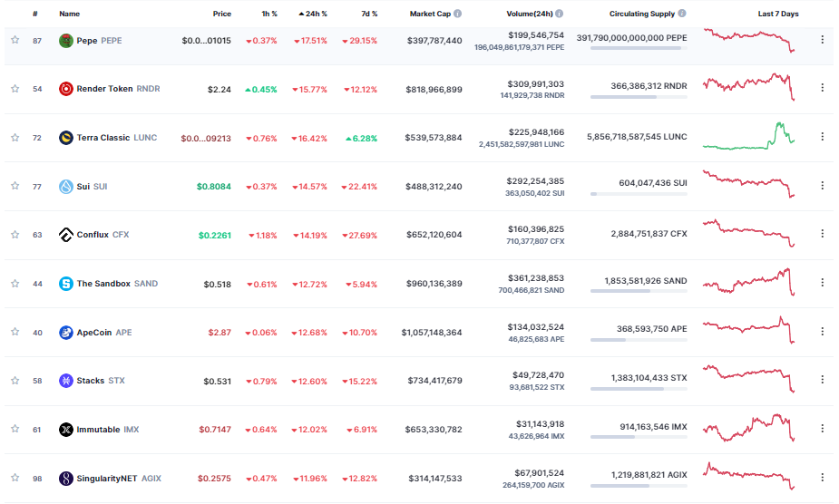Open Terra Classic green 7-day chart
The height and width of the screenshot is (504, 839).
point(749,136)
